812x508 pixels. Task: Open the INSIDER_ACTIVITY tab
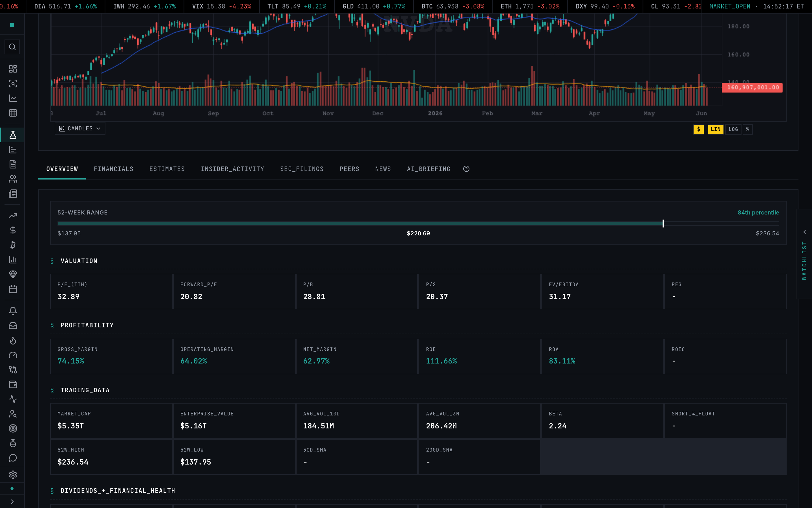233,169
